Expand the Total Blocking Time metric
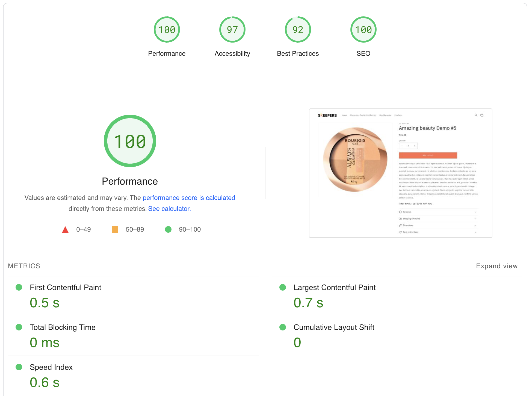 (63, 327)
